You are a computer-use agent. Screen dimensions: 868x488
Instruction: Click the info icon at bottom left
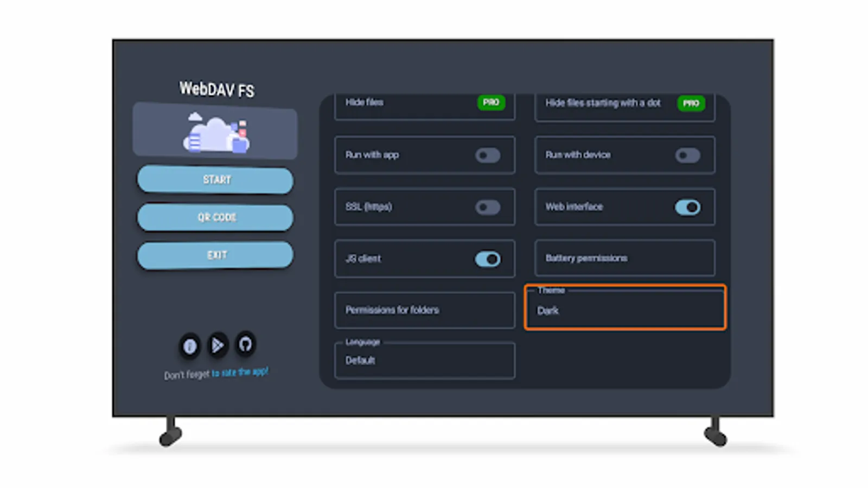[x=189, y=348]
